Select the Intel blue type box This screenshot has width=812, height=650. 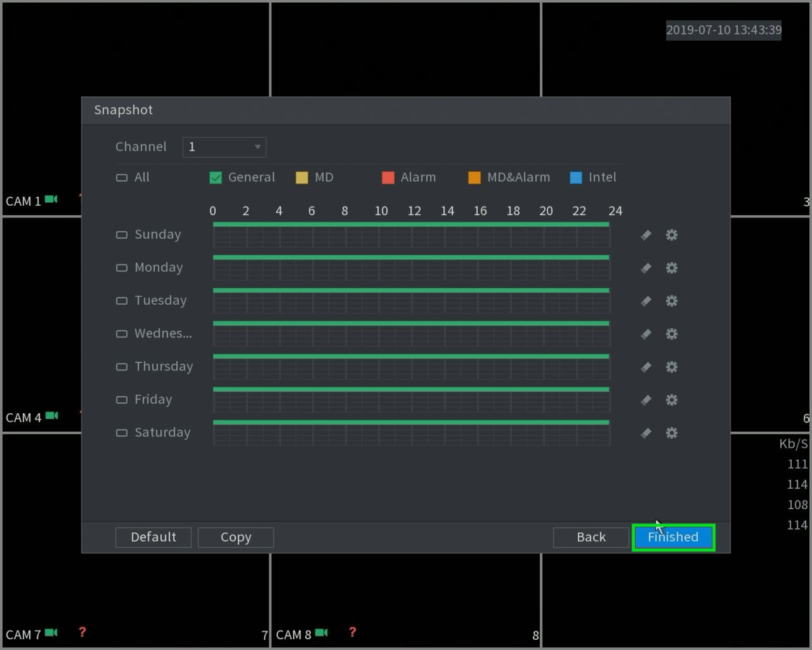coord(576,178)
